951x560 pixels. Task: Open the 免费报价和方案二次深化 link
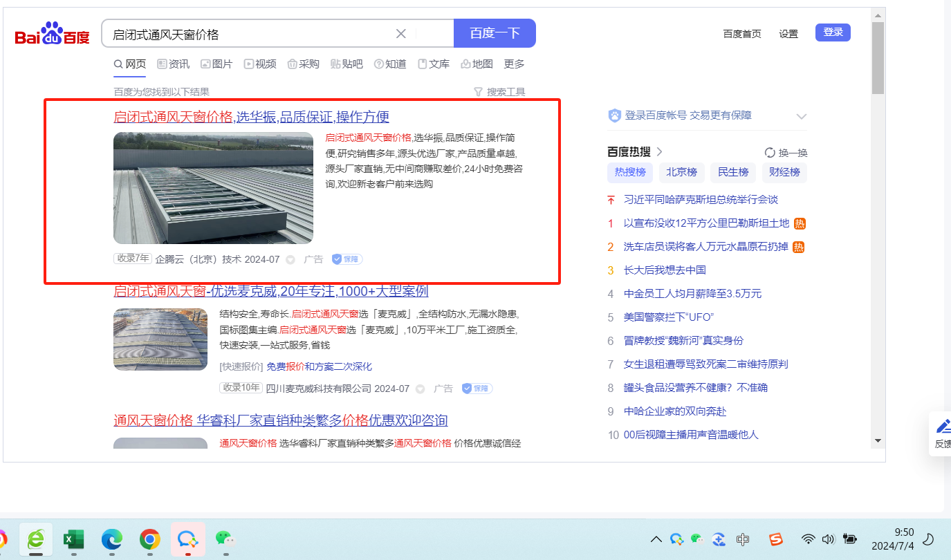point(319,366)
